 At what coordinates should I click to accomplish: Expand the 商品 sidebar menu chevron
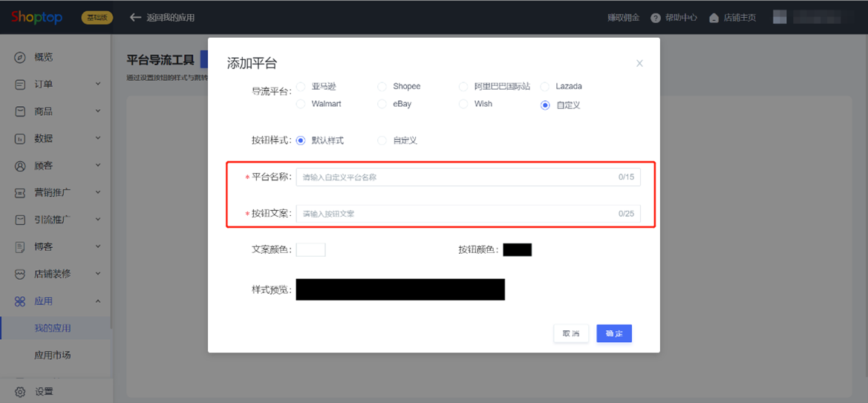[x=98, y=111]
